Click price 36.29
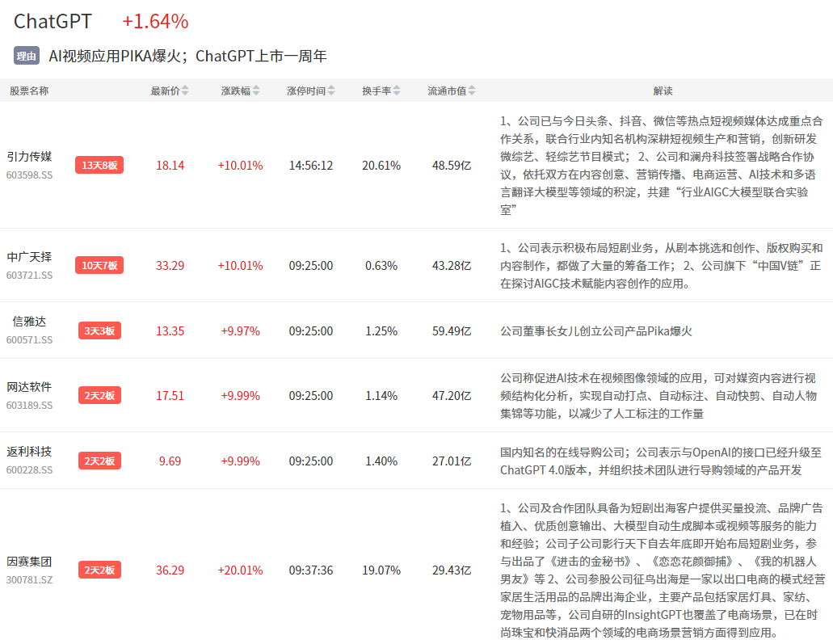Viewport: 833px width, 644px height. 170,570
